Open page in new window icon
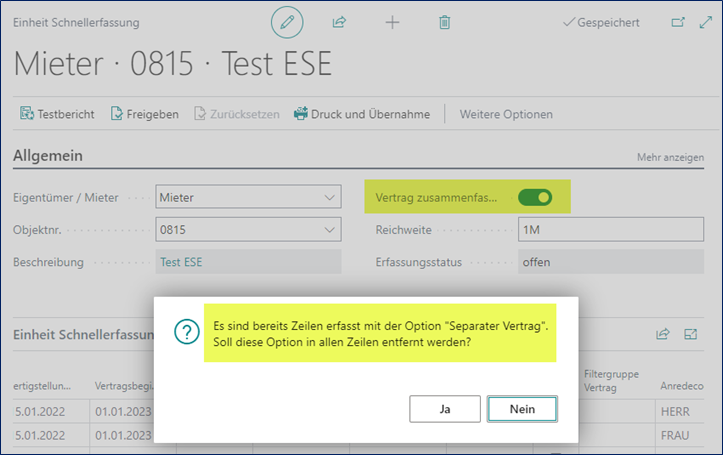 (x=678, y=21)
